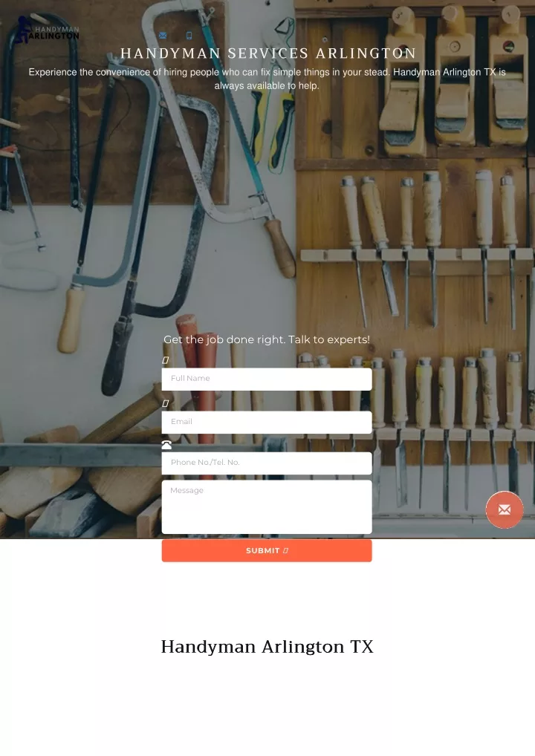This screenshot has width=535, height=756.
Task: Click the small icon above the Email field
Action: point(166,403)
